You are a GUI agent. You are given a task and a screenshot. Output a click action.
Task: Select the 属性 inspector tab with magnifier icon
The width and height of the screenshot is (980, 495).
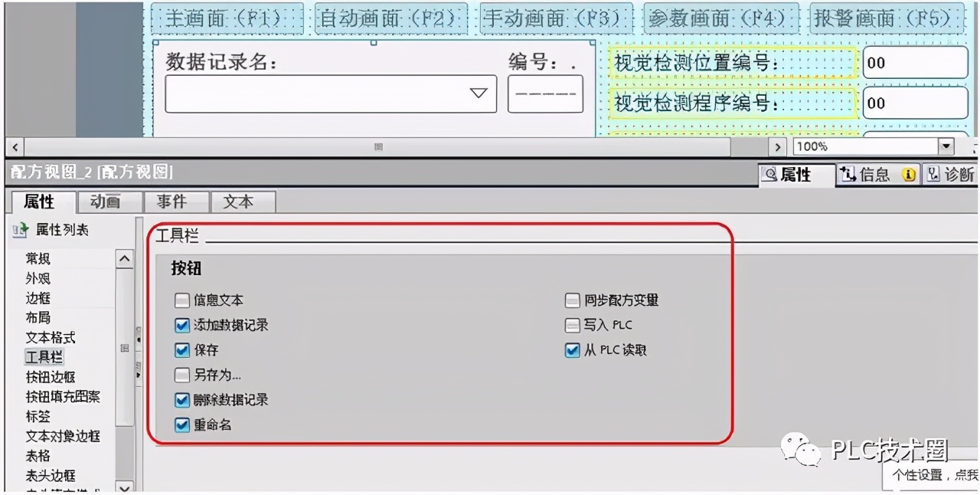[x=796, y=175]
